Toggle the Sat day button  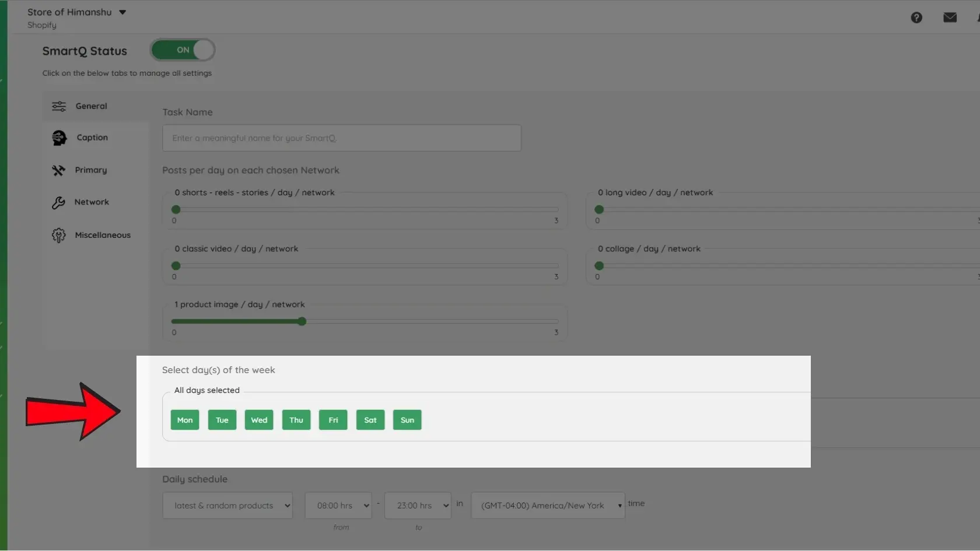(x=370, y=420)
